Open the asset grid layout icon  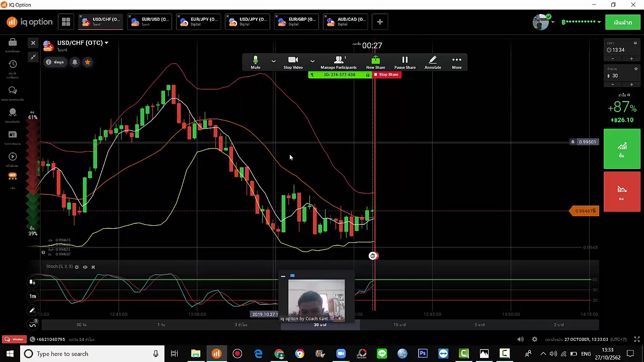pos(66,22)
